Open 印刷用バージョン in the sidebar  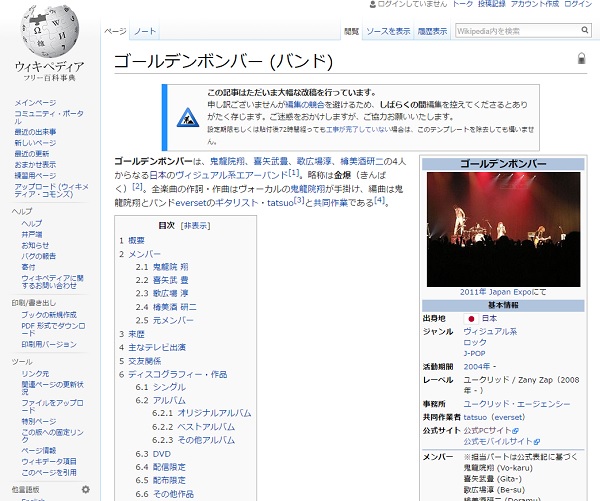(x=49, y=344)
